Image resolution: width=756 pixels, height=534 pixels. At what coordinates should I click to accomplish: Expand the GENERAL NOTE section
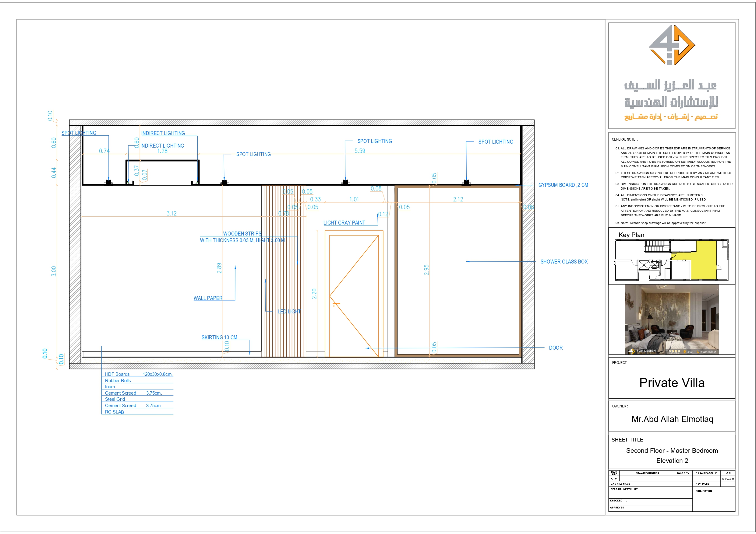(625, 139)
